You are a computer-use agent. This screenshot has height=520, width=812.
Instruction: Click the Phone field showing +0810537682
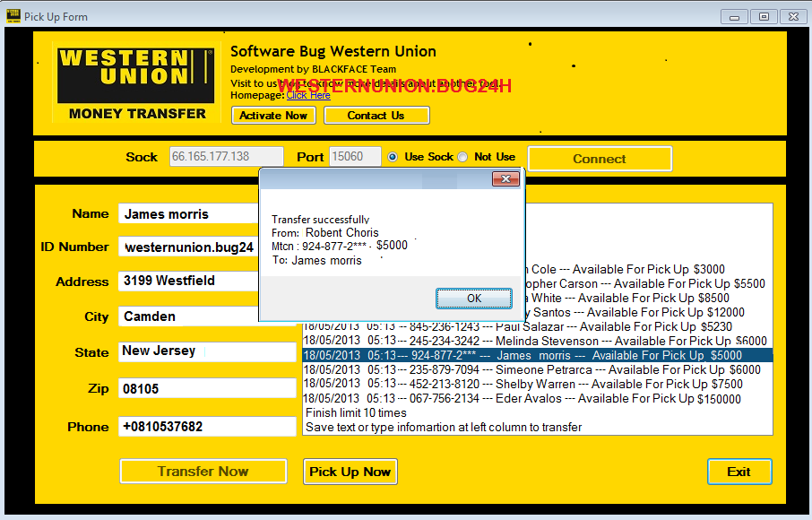click(x=207, y=426)
